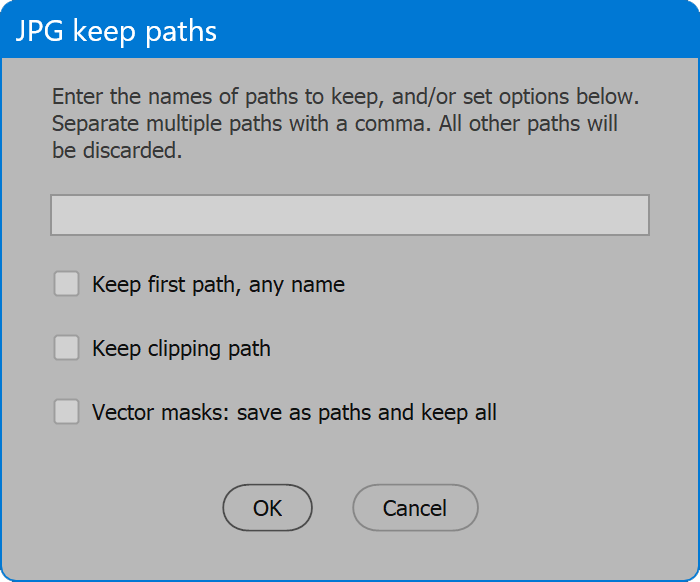The image size is (700, 582).
Task: Toggle the Vector masks checkbox
Action: click(66, 412)
